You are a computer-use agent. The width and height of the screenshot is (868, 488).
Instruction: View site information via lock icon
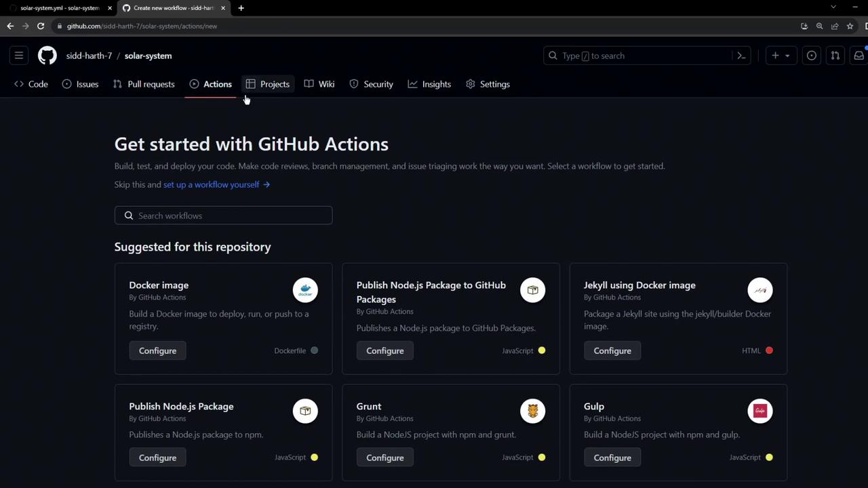[60, 26]
